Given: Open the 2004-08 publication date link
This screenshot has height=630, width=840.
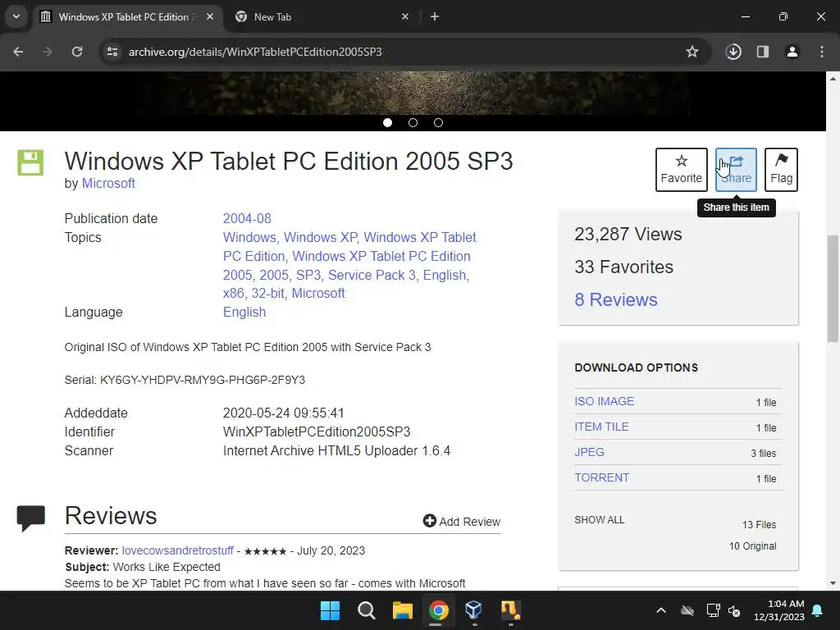Looking at the screenshot, I should [x=247, y=218].
